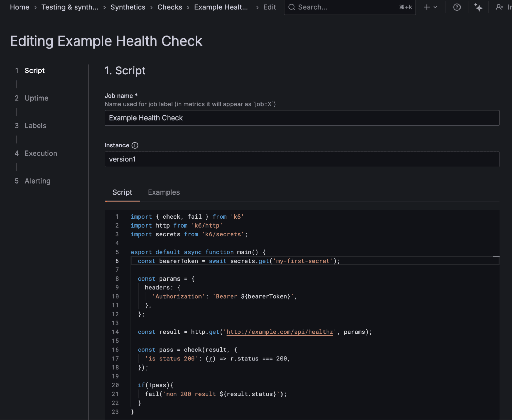Screen dimensions: 512x420
Task: Open the Alerting step
Action: (x=37, y=181)
